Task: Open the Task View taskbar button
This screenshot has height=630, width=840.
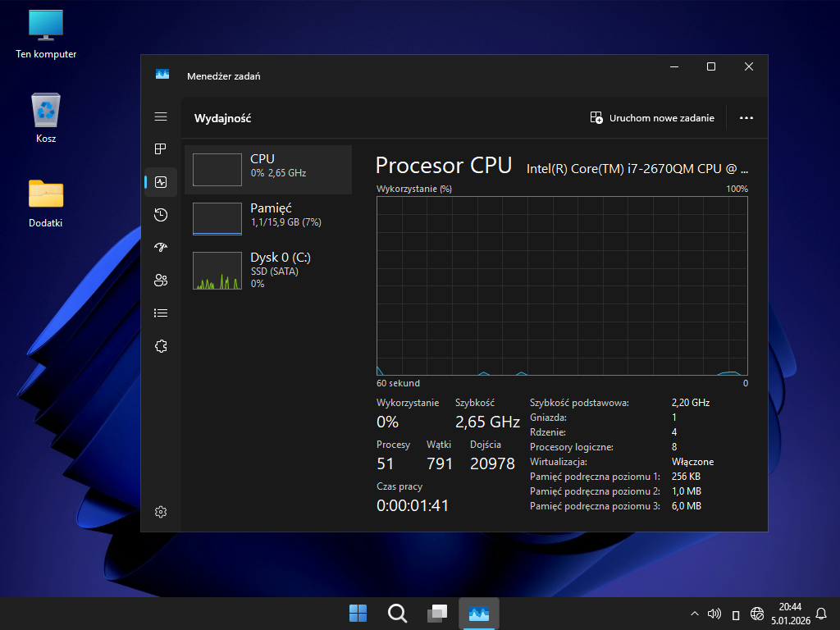Action: 437,614
